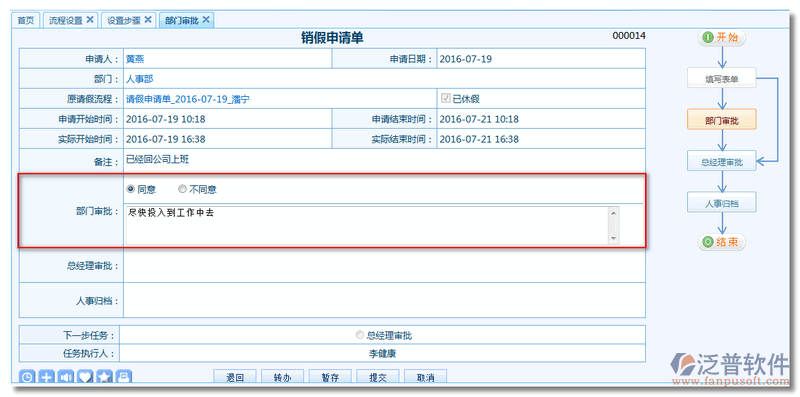This screenshot has height=397, width=800.
Task: Click the printer icon in bottom toolbar
Action: pos(124,377)
